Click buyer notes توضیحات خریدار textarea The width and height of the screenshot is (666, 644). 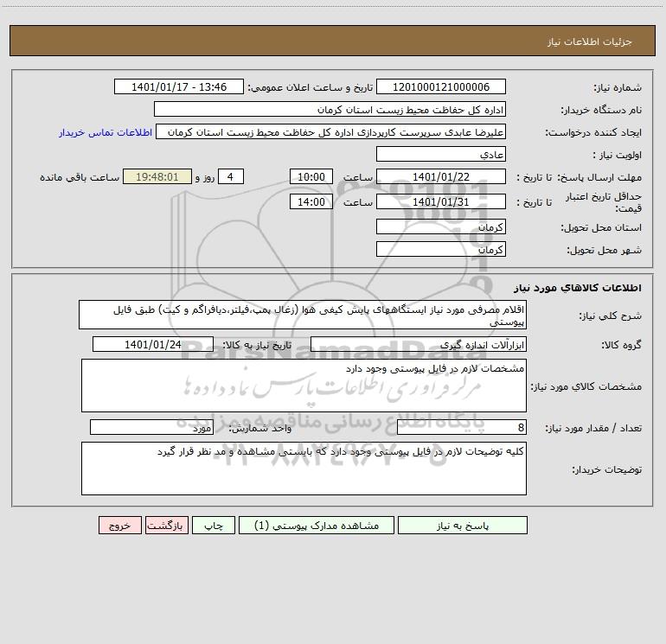pos(304,469)
